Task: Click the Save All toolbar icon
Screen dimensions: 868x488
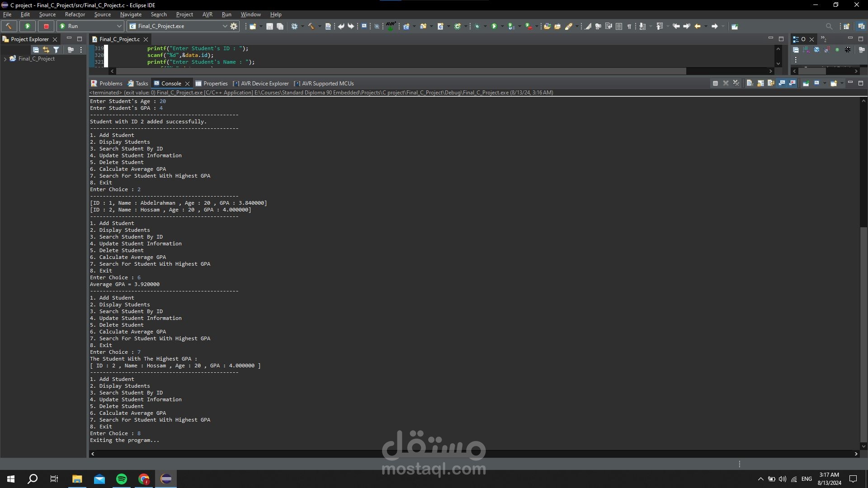Action: click(280, 26)
